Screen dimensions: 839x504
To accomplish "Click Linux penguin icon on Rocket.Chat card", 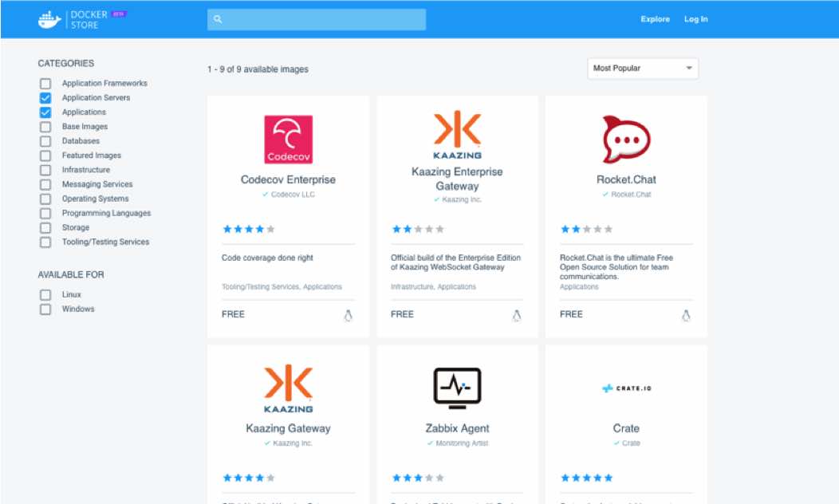I will point(686,316).
